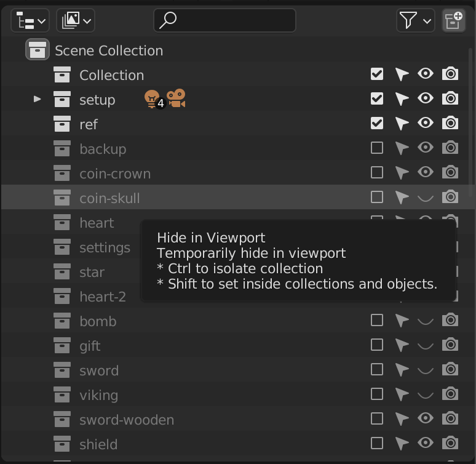Click the camera data icon beside setup
This screenshot has height=464, width=476.
point(177,98)
